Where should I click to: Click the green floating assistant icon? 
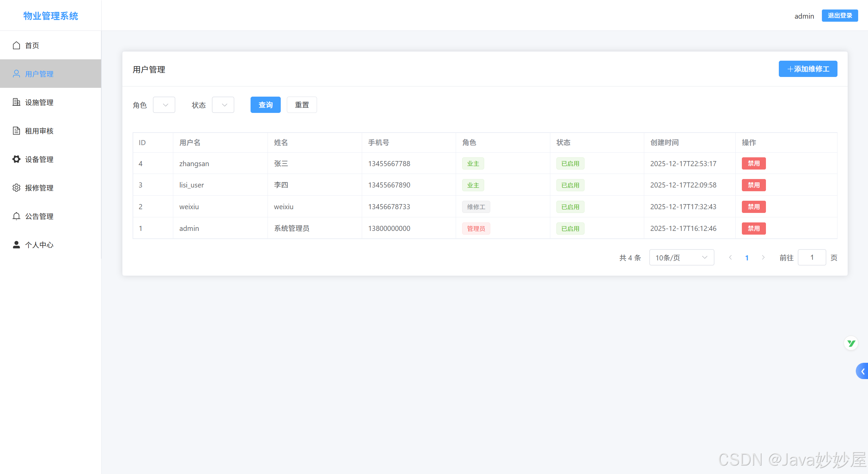pos(851,343)
